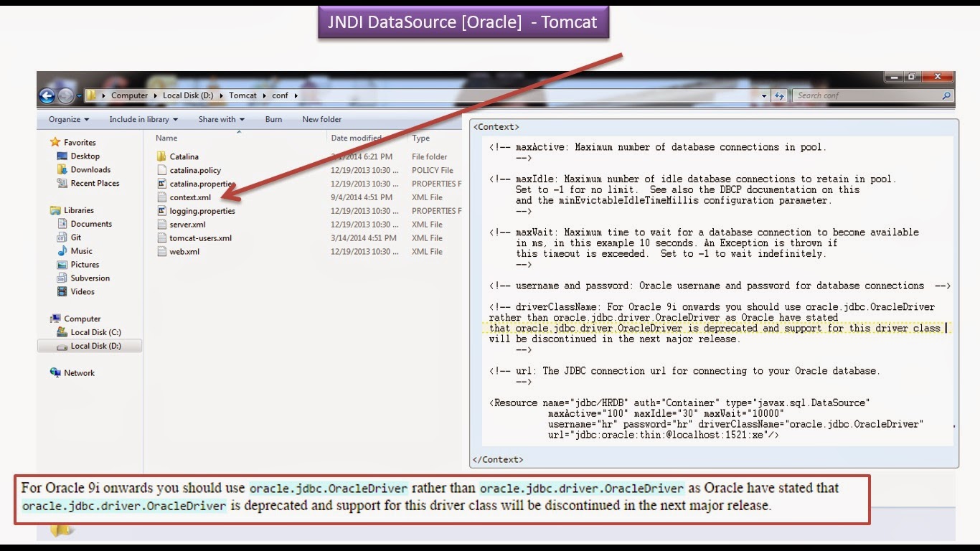Image resolution: width=980 pixels, height=551 pixels.
Task: Select the logging.properties file icon
Action: (x=161, y=211)
